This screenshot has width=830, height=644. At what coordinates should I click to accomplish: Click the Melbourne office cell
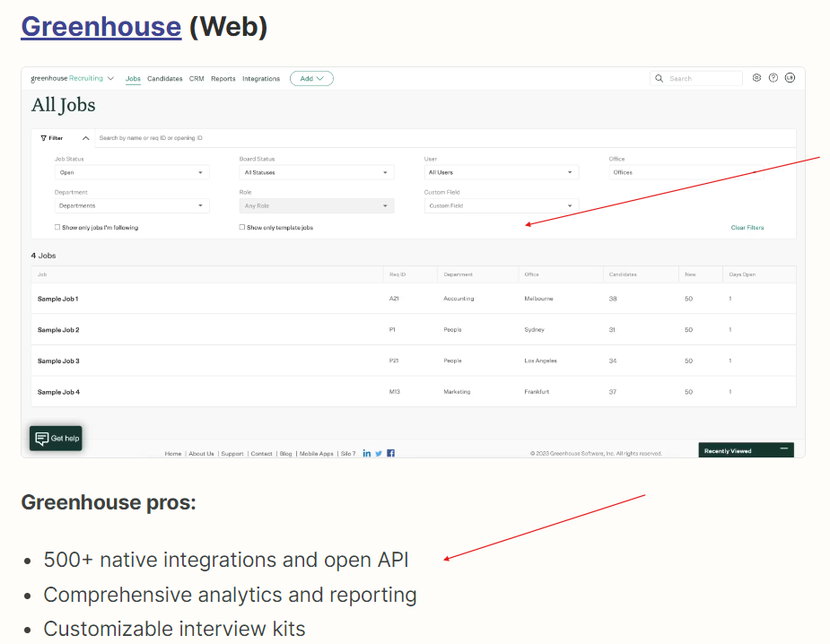coord(538,299)
